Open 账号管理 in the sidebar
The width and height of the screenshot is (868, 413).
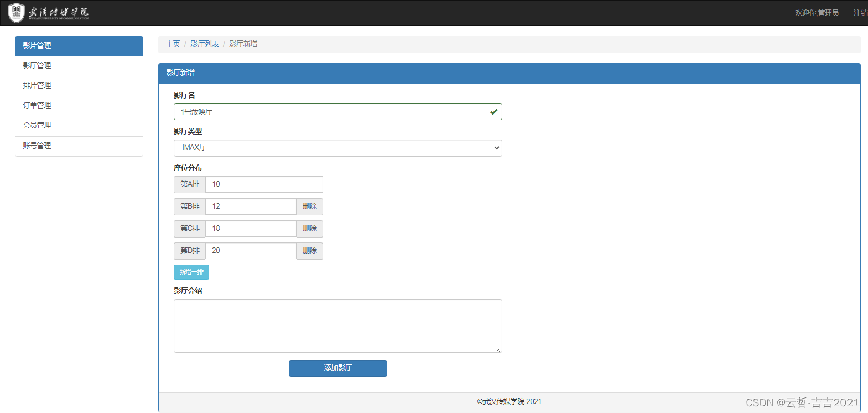(79, 146)
